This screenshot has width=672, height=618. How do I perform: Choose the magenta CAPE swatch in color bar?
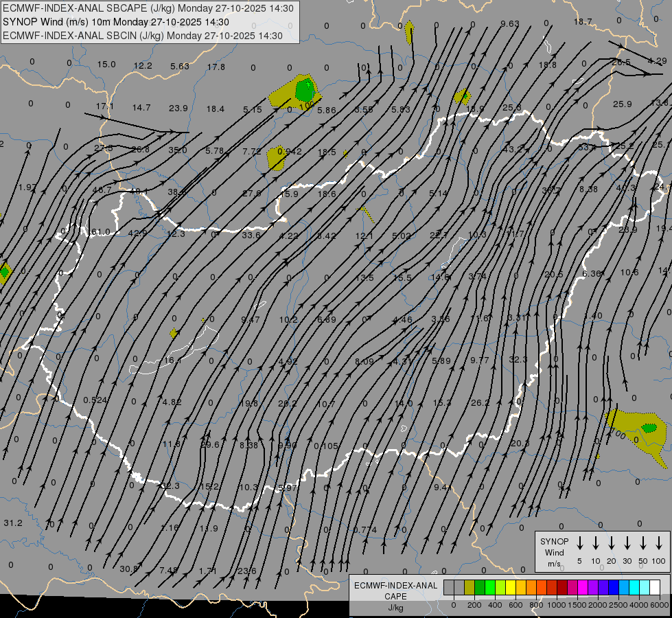[583, 587]
